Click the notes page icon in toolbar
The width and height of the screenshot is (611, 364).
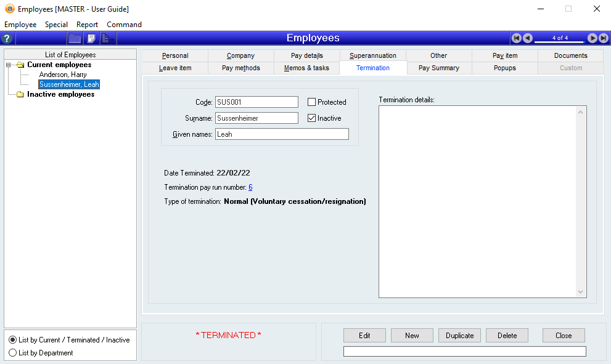pos(91,38)
